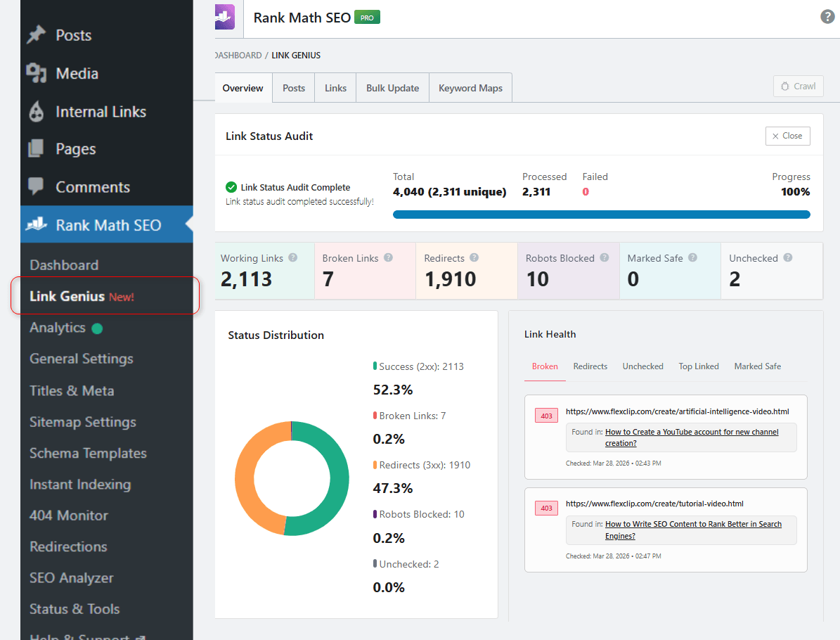
Task: Click the Crawl button
Action: coord(799,87)
